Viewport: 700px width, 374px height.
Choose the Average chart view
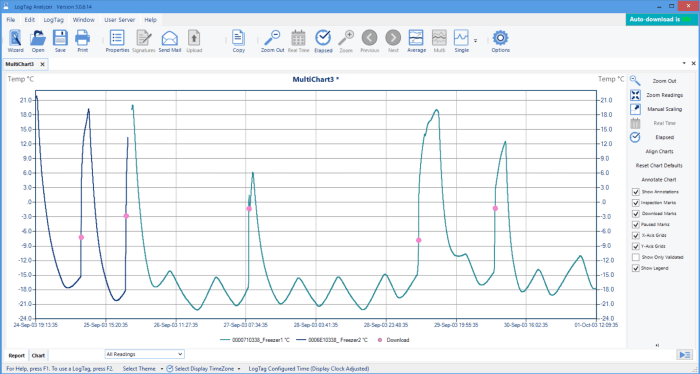click(416, 41)
